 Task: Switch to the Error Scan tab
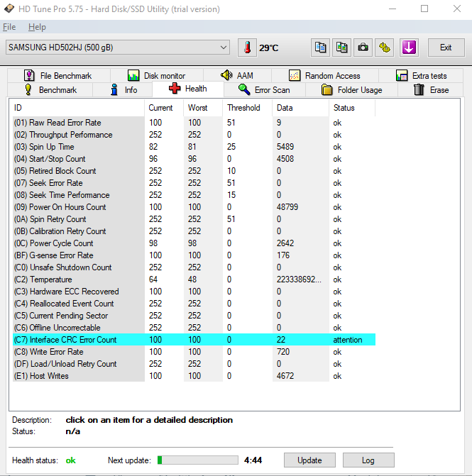click(x=265, y=90)
